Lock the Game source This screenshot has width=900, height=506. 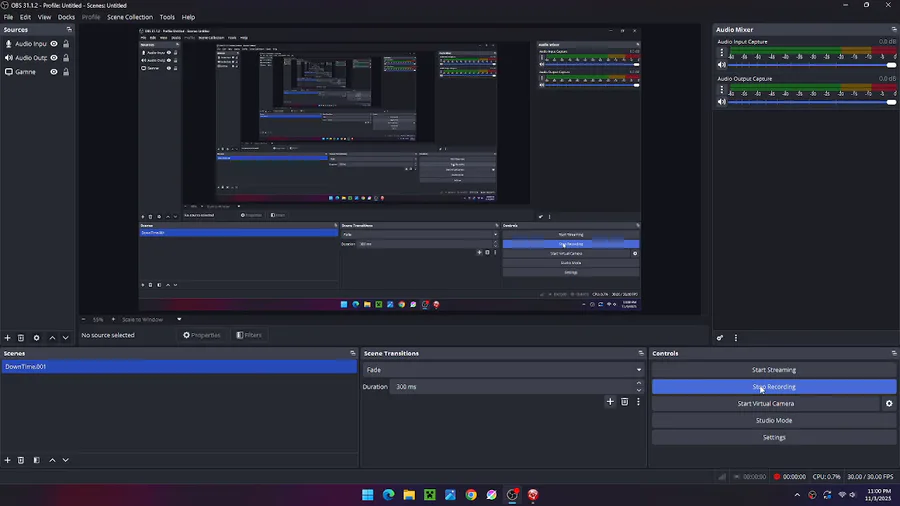point(66,72)
